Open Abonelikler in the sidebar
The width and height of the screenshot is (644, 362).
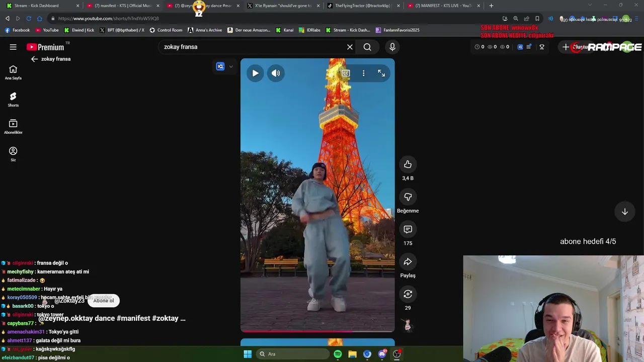[x=13, y=127]
